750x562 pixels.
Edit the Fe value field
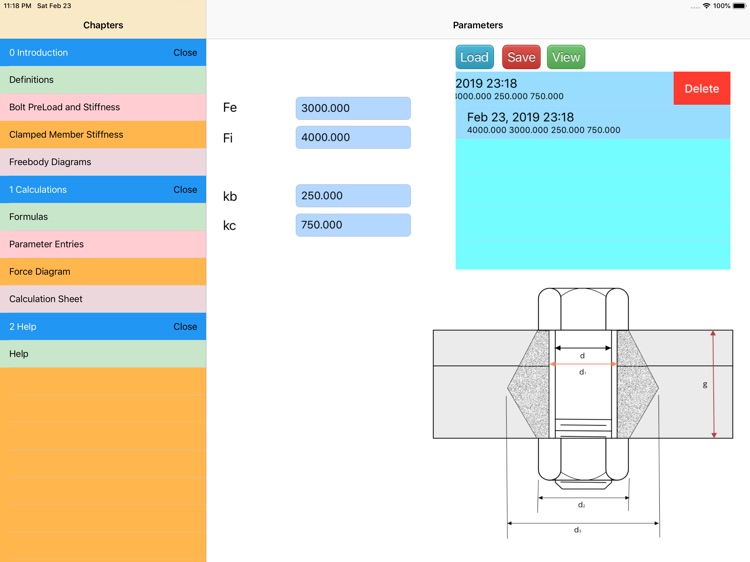click(x=353, y=108)
